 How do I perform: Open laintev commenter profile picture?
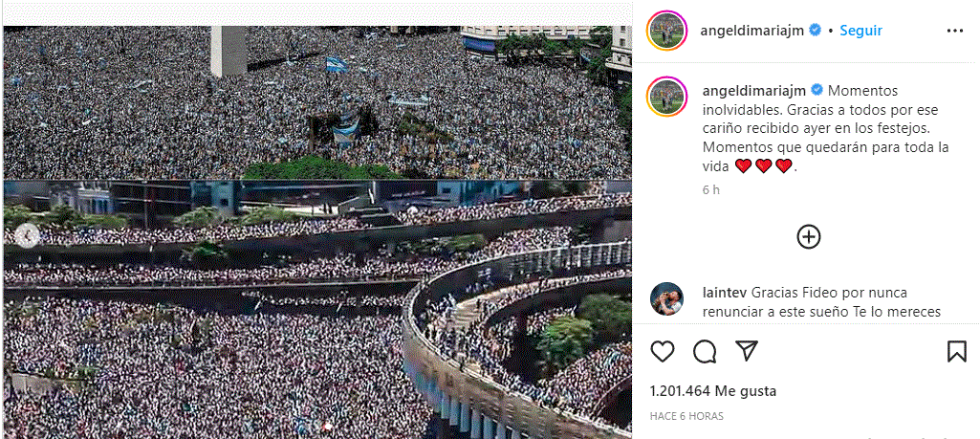(x=666, y=298)
